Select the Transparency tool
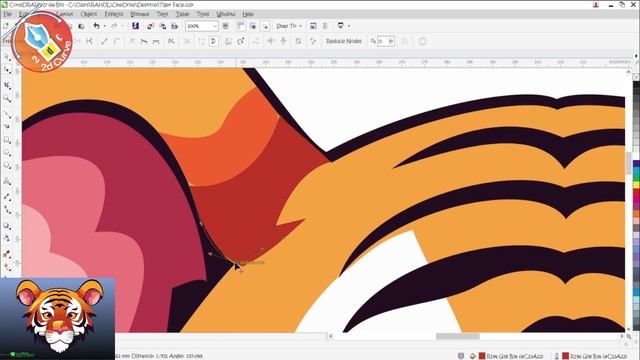 (x=7, y=238)
